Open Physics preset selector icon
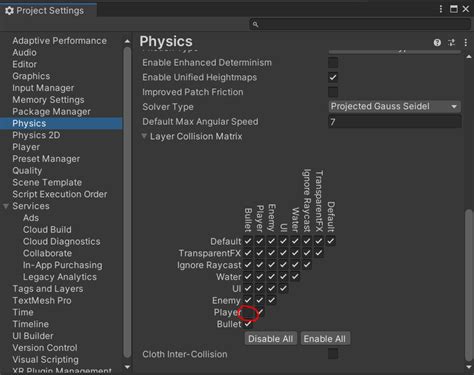The image size is (474, 375). coord(451,43)
